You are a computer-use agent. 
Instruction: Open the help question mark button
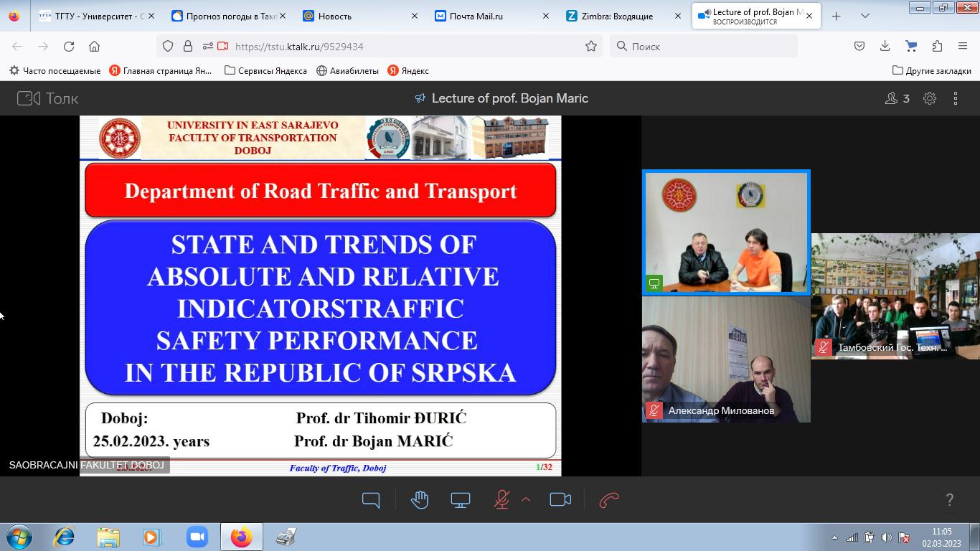[x=949, y=500]
